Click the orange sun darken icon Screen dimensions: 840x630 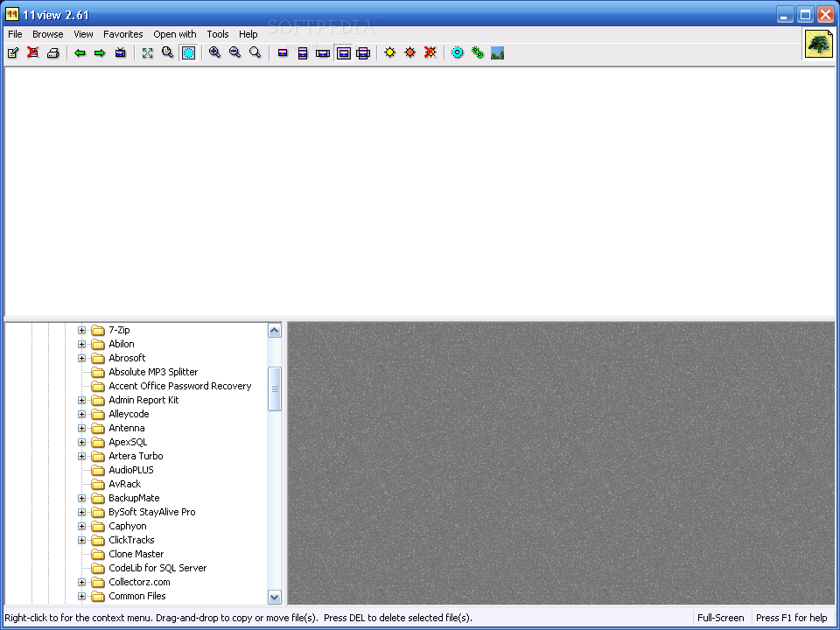click(409, 52)
